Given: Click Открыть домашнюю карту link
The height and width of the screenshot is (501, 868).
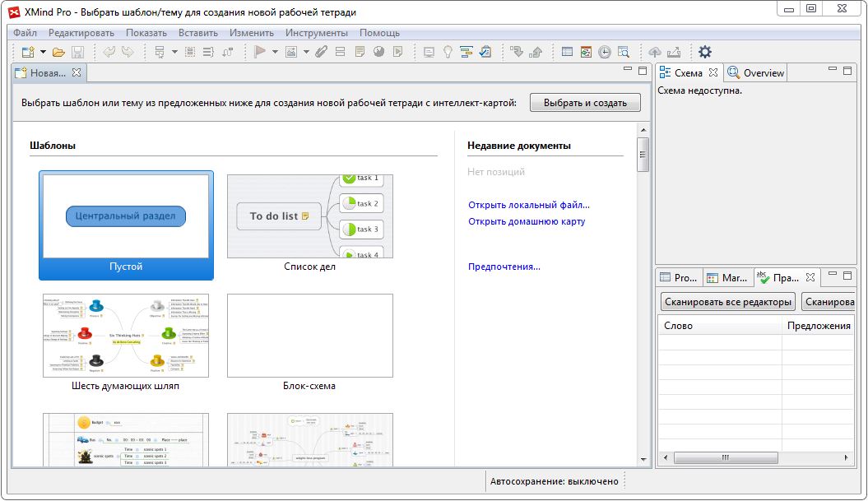Looking at the screenshot, I should click(527, 221).
